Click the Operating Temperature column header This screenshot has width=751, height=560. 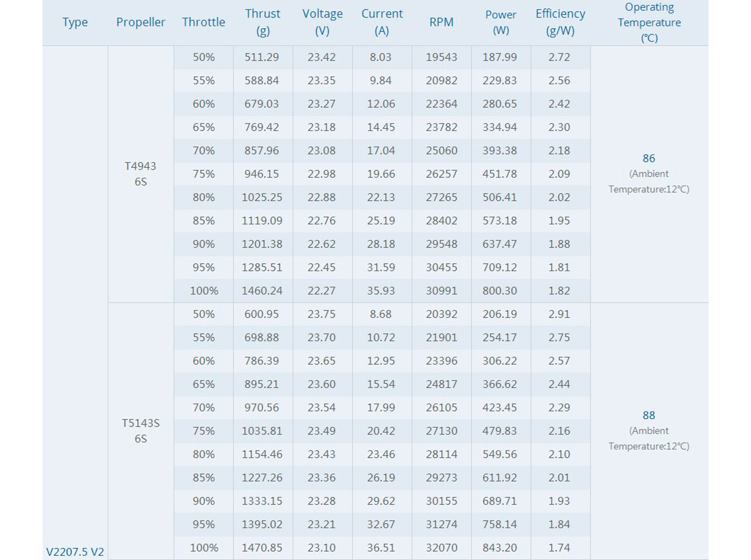[x=649, y=22]
